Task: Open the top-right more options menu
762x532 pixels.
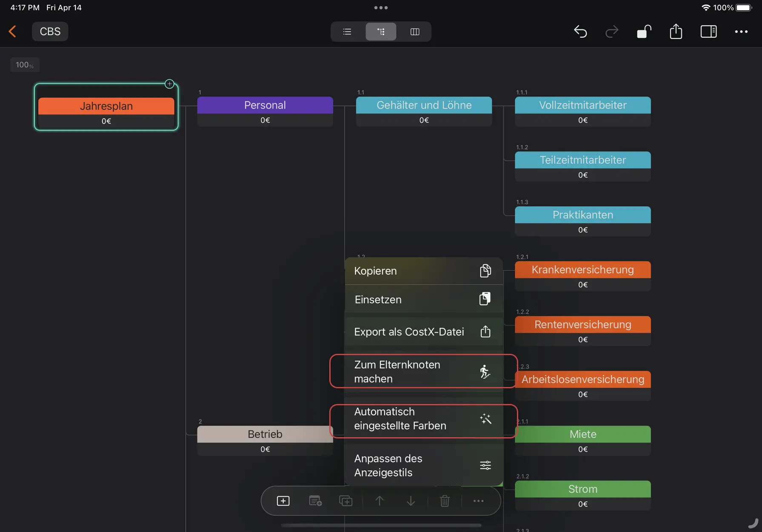Action: coord(741,31)
